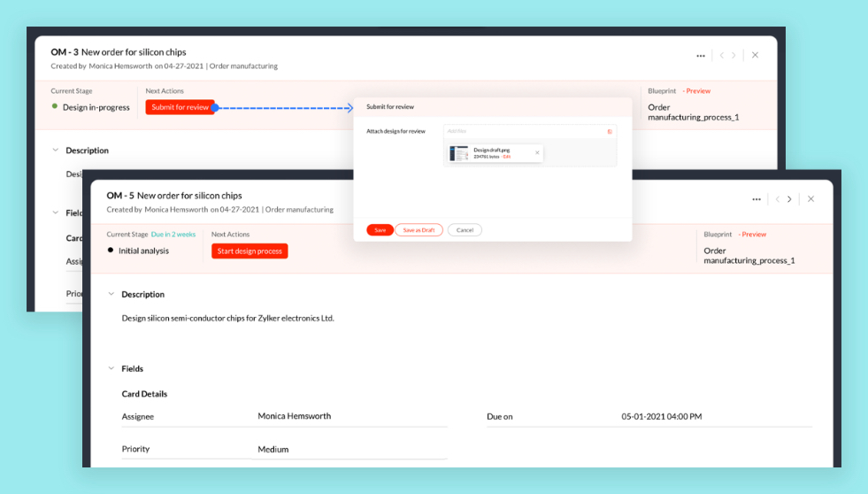The height and width of the screenshot is (494, 868).
Task: Collapse Description section on OM-3 card
Action: tap(56, 151)
